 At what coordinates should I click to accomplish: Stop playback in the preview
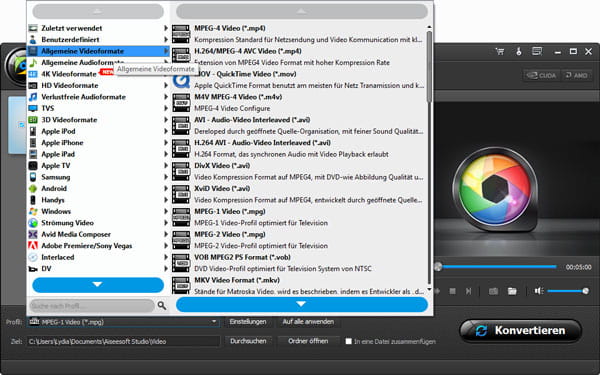[x=453, y=292]
